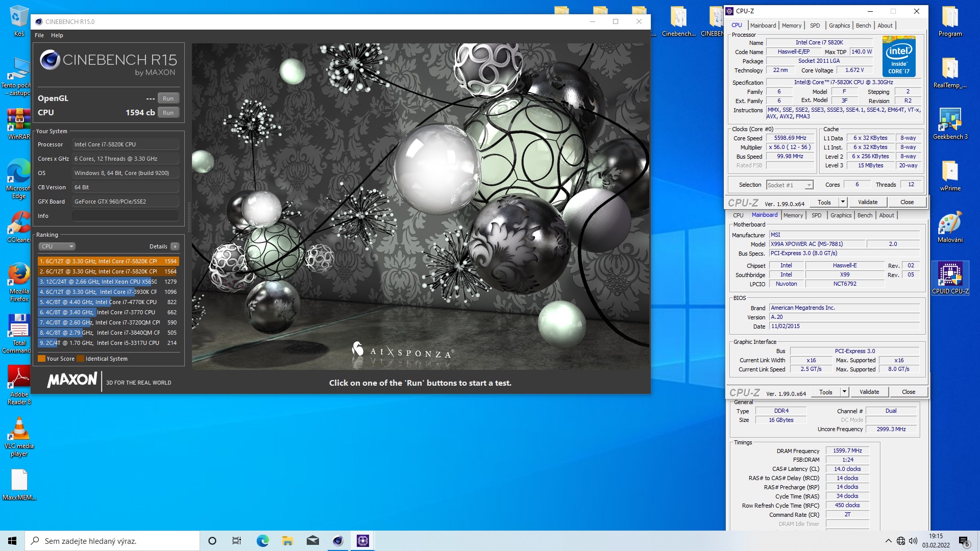Switch to Cinebench via taskbar icon
Image resolution: width=980 pixels, height=551 pixels.
tap(338, 541)
